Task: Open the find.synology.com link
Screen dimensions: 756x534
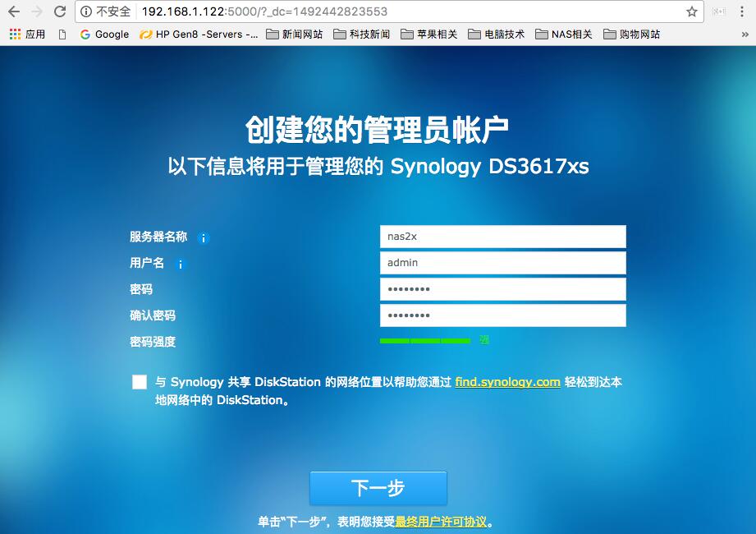Action: (507, 382)
